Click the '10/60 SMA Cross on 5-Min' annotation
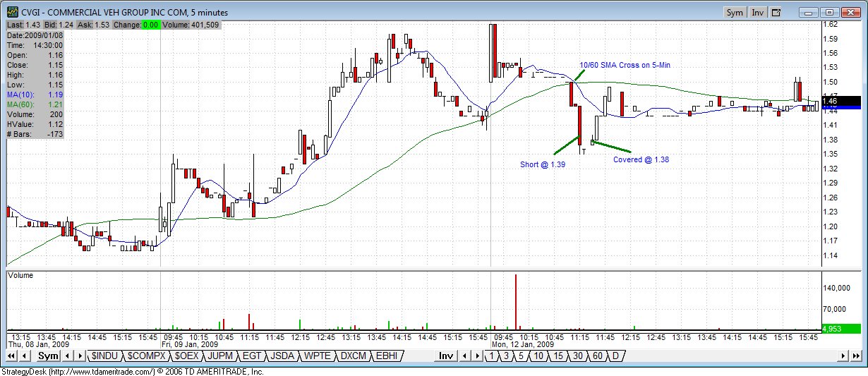Viewport: 868px width, 376px height. point(625,65)
